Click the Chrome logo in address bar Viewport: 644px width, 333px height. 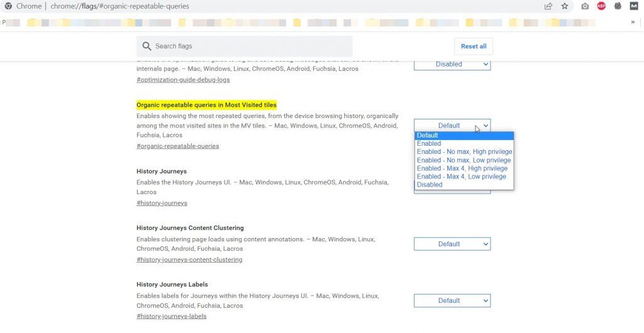tap(8, 6)
